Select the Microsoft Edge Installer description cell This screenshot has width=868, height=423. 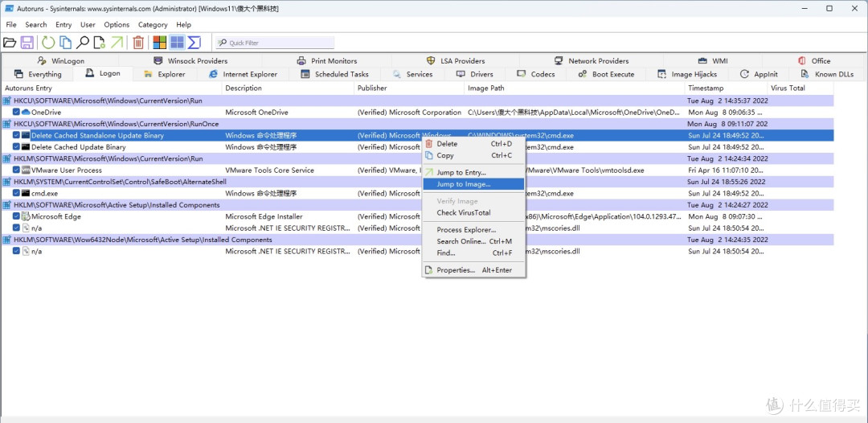[x=264, y=216]
